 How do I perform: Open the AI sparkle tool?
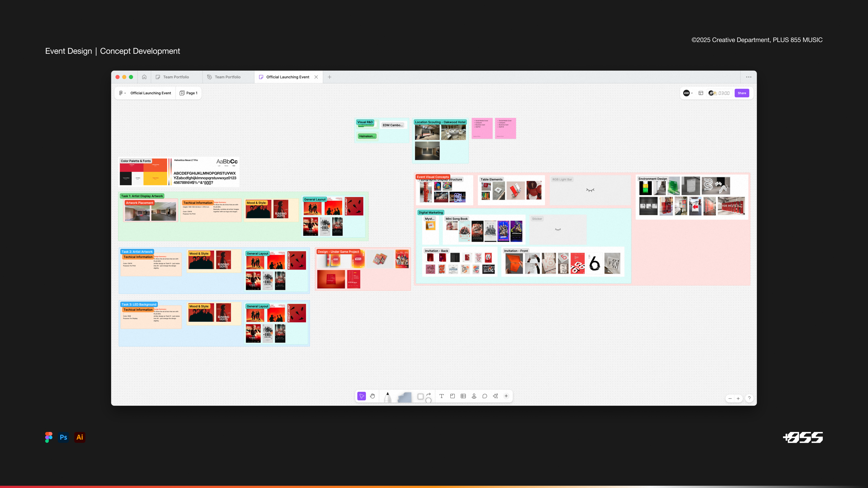[x=495, y=396]
